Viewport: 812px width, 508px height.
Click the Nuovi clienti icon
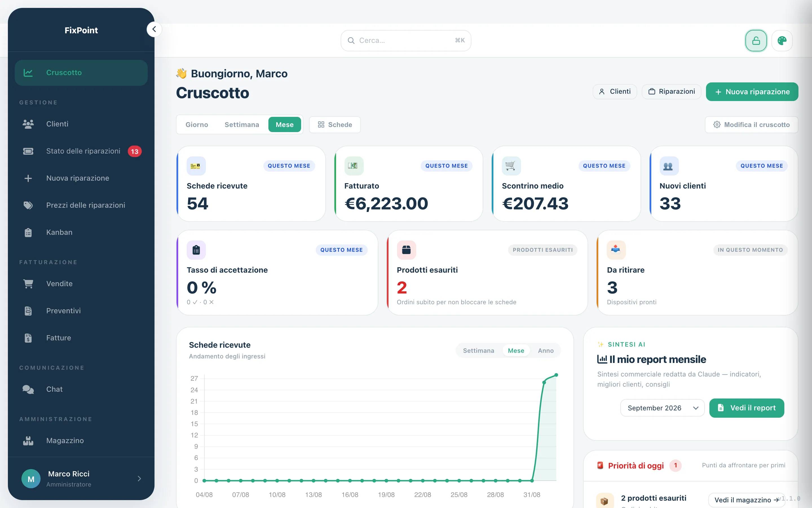[x=669, y=166]
